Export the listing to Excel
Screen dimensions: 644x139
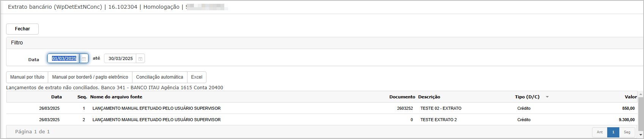coord(197,77)
